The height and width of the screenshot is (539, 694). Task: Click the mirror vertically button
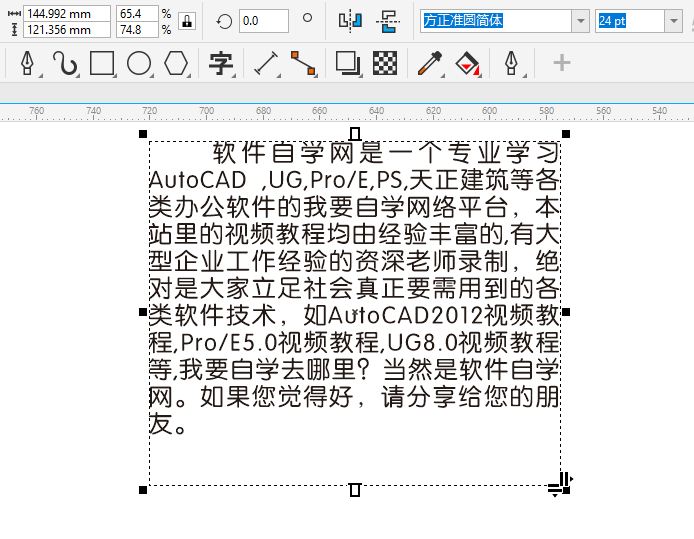(x=388, y=21)
